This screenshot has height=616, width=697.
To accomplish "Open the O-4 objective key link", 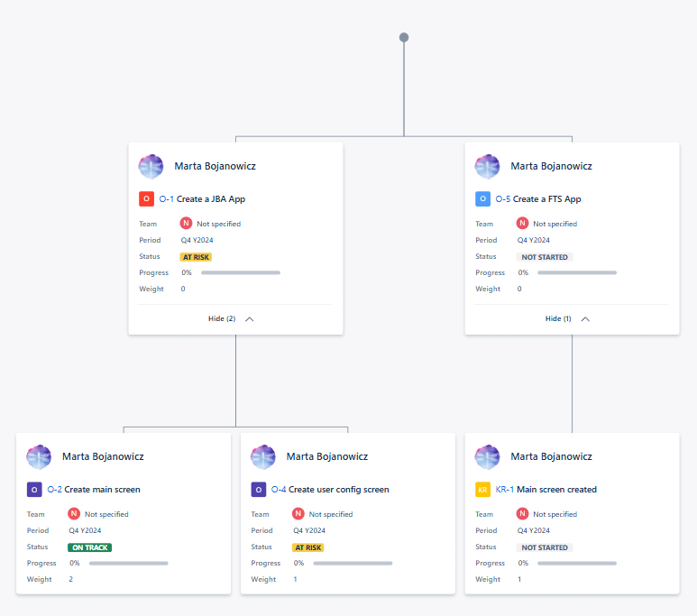I will (x=279, y=490).
